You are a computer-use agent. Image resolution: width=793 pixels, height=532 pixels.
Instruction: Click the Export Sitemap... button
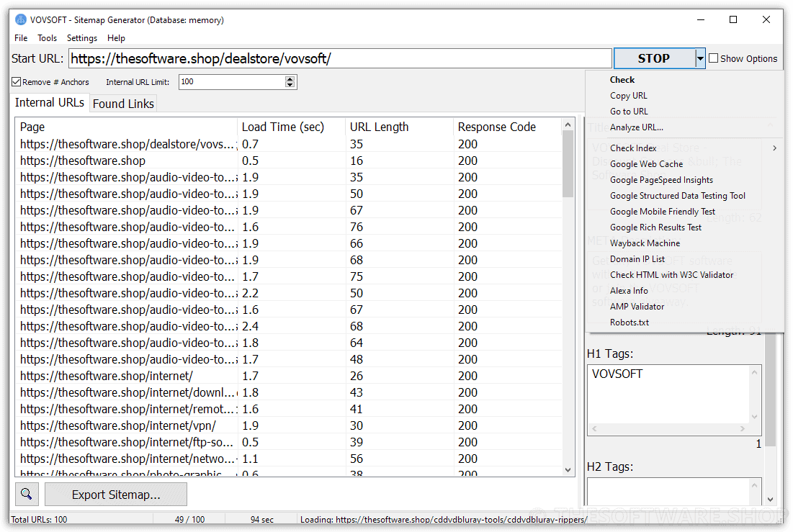tap(116, 494)
